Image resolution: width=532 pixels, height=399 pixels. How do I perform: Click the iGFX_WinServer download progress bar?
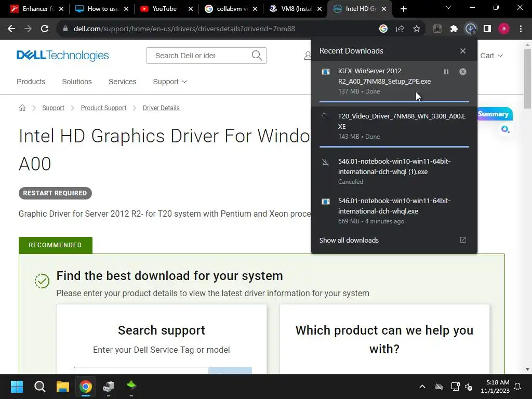(394, 101)
